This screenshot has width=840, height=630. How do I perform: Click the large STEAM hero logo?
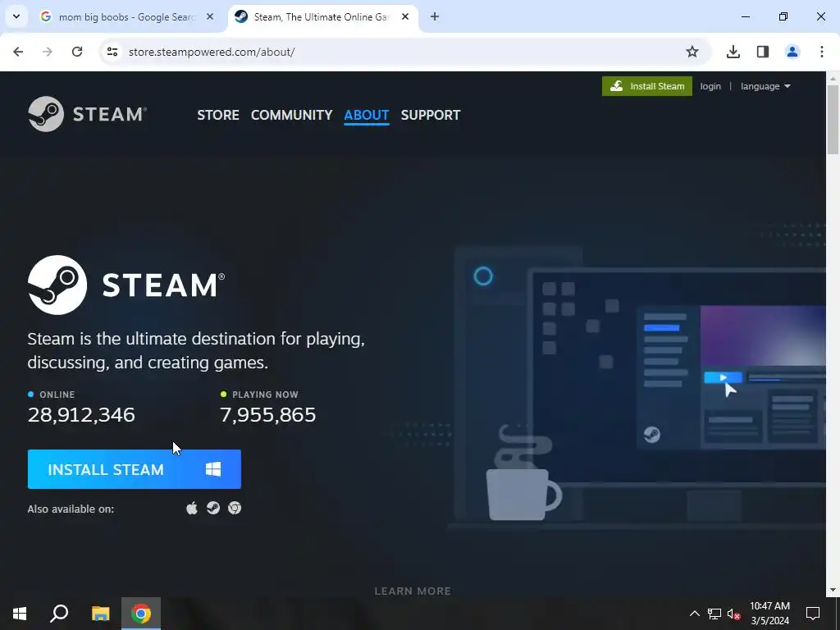[126, 285]
